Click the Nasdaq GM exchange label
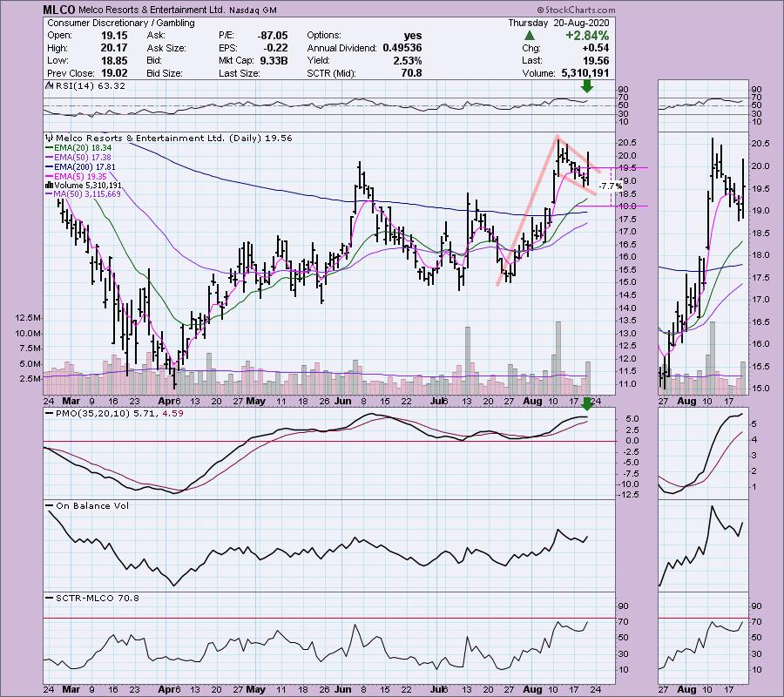Viewport: 784px width, 697px height. pyautogui.click(x=253, y=10)
